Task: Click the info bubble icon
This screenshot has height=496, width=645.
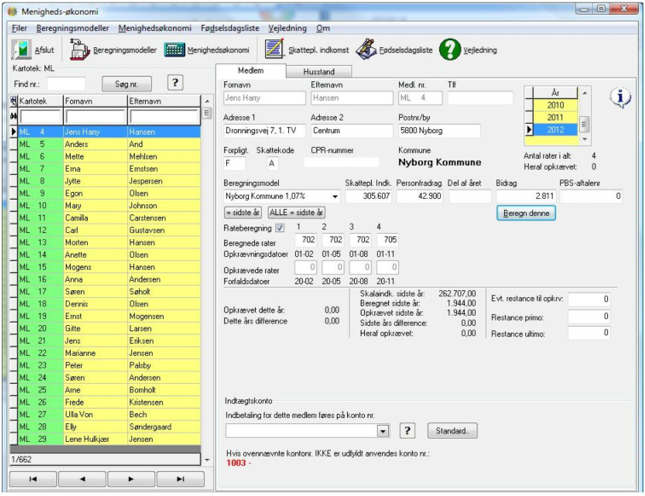Action: coord(620,98)
